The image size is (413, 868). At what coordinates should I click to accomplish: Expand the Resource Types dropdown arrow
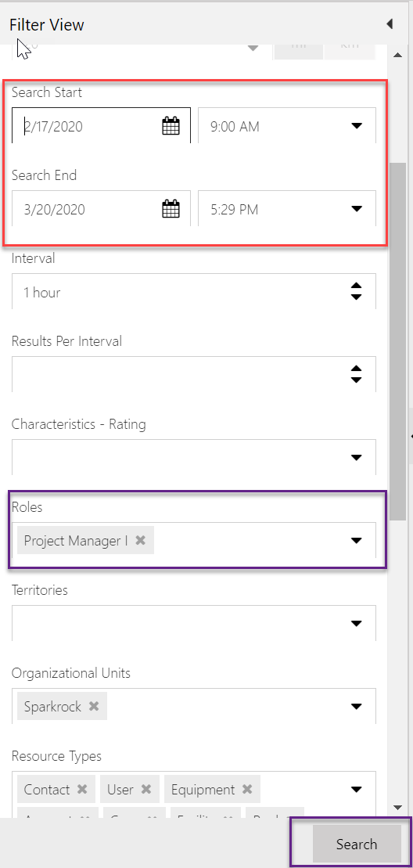[x=357, y=790]
